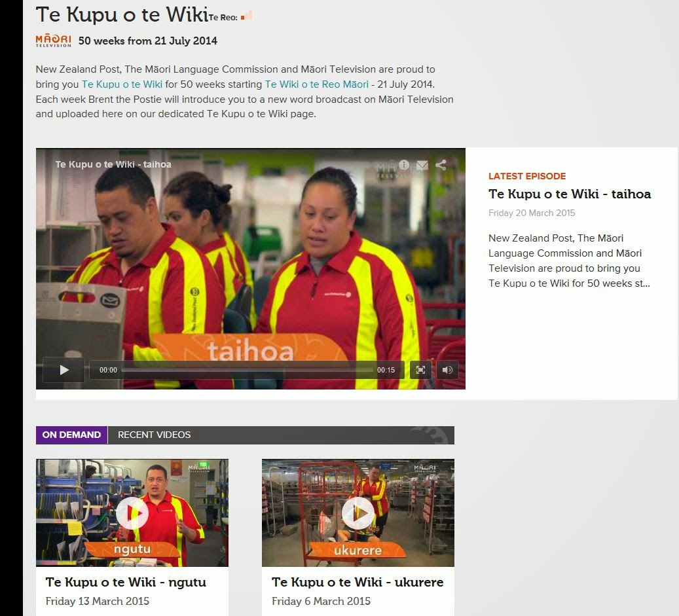
Task: Play the taihoa video
Action: 63,370
